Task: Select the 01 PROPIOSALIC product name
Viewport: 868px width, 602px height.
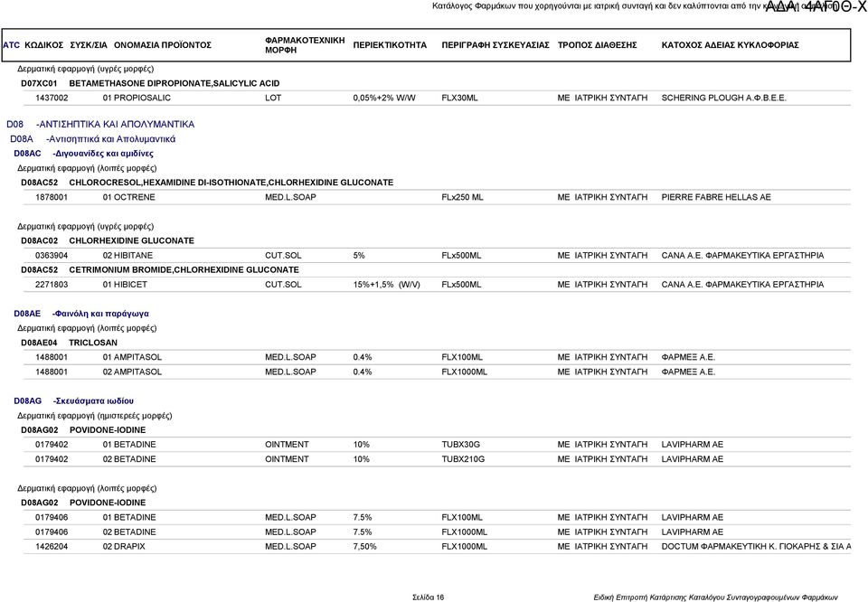Action: point(137,98)
